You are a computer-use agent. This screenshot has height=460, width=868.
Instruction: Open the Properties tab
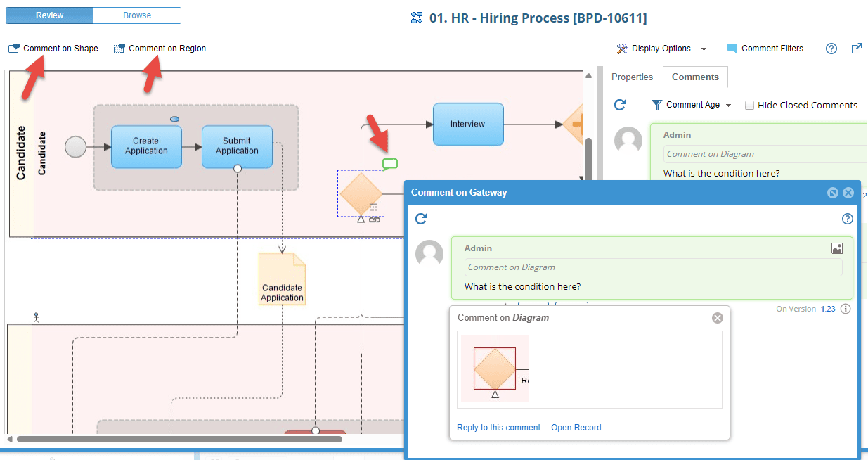(x=632, y=77)
